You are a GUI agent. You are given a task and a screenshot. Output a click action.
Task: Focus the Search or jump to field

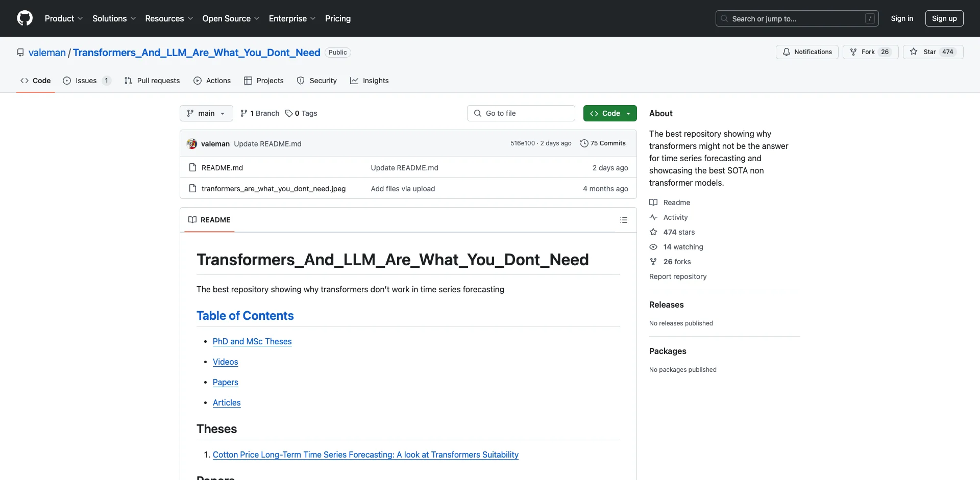point(797,18)
